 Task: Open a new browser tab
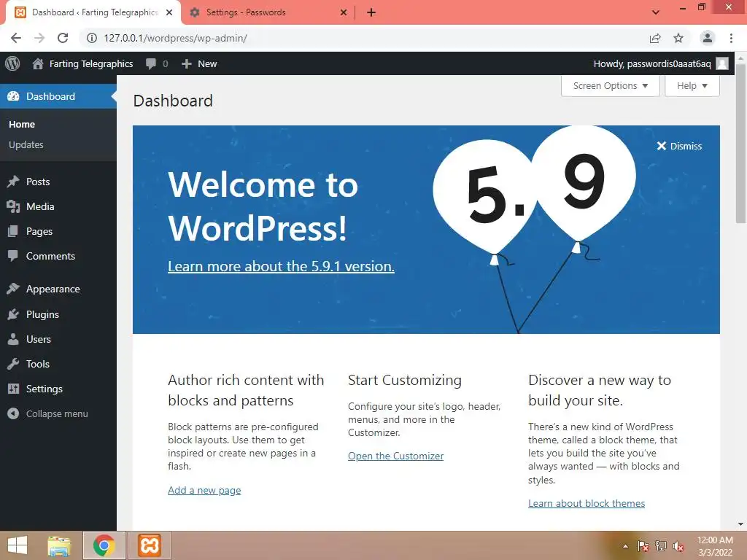[371, 12]
